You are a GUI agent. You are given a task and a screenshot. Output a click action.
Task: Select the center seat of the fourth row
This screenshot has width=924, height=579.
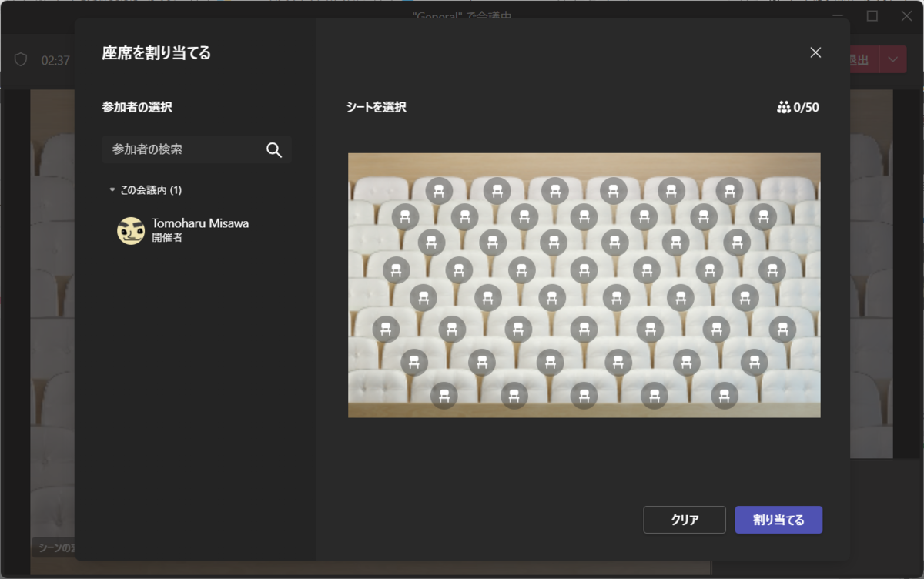[x=584, y=269]
